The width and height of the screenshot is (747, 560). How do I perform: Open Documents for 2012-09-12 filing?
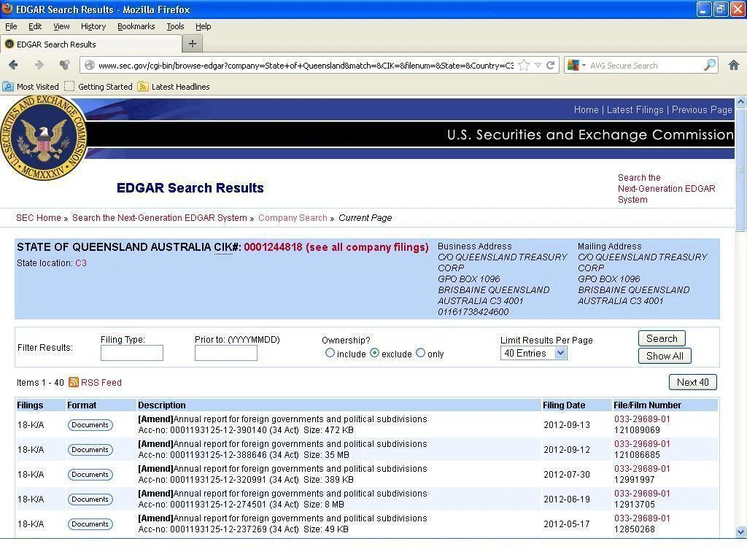(90, 449)
